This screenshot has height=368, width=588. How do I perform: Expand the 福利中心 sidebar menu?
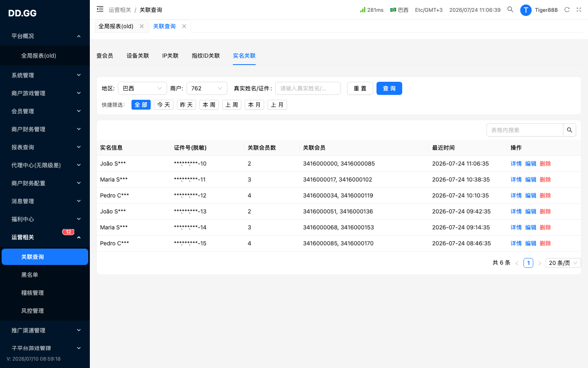[45, 219]
